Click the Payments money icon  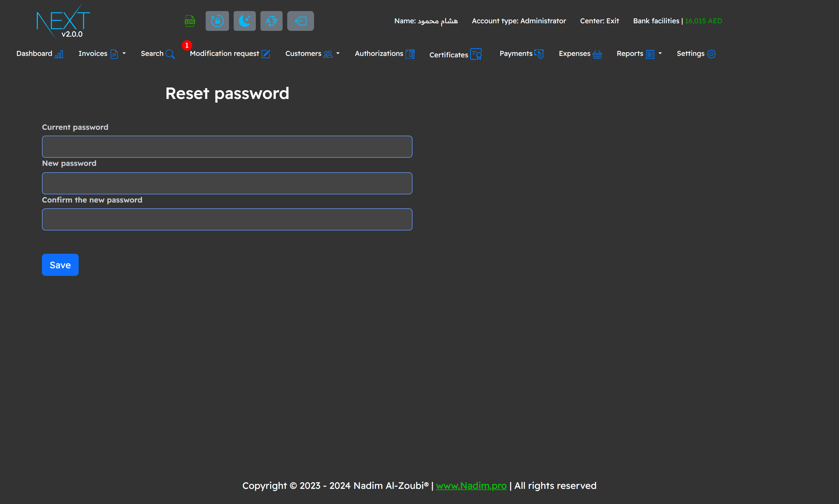521,54
